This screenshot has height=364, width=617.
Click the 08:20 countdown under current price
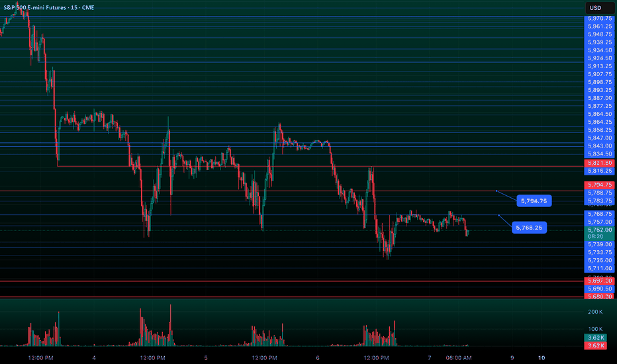pyautogui.click(x=595, y=236)
